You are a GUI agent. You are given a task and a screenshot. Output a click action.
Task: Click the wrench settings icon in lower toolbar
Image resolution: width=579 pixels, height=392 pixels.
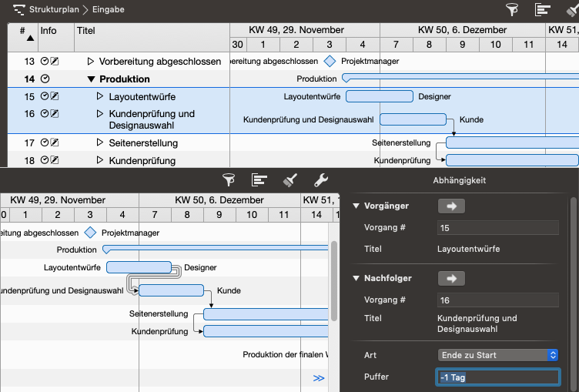point(321,179)
